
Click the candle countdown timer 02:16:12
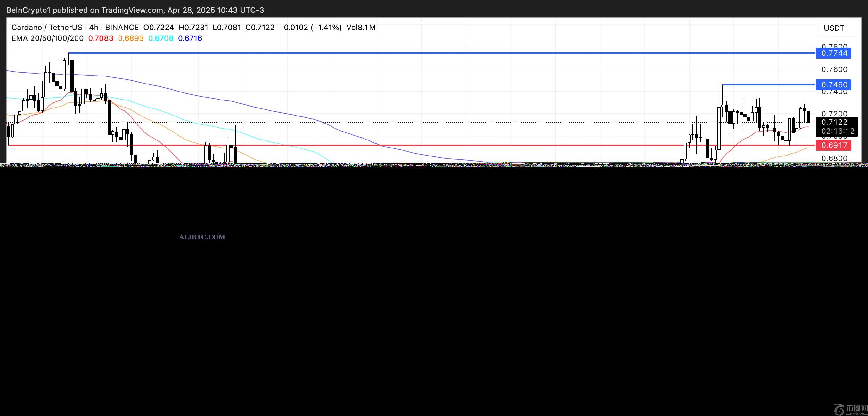coord(838,131)
